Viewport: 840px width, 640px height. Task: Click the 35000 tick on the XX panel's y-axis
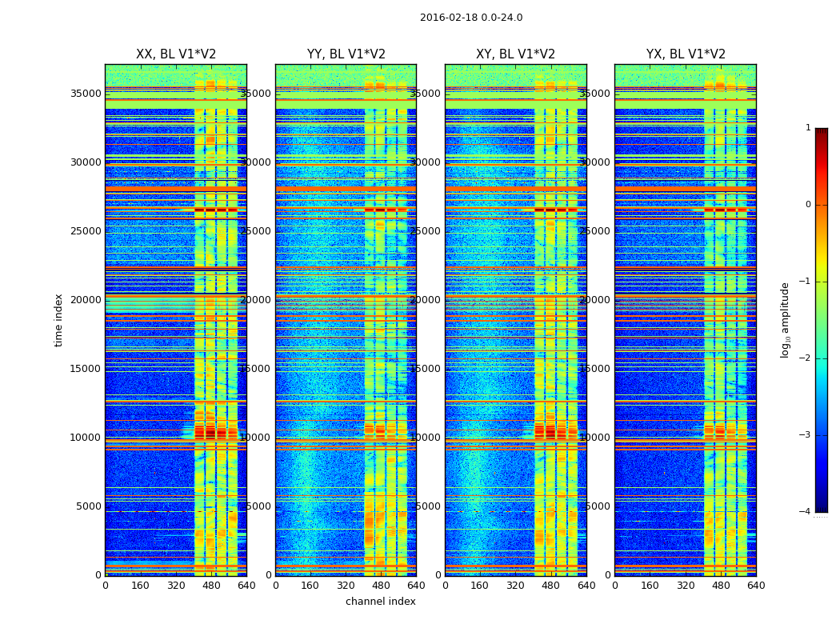(x=87, y=93)
